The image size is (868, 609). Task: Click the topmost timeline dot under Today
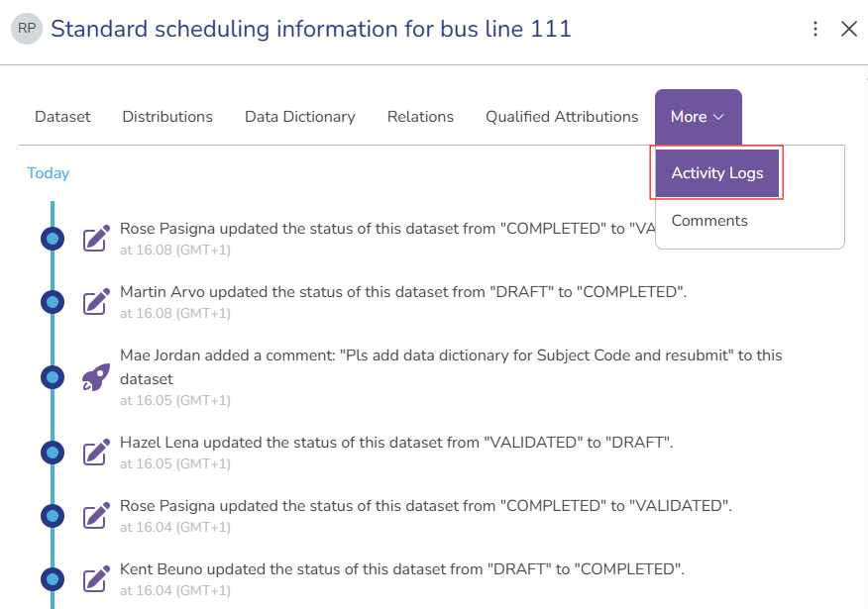coord(52,238)
